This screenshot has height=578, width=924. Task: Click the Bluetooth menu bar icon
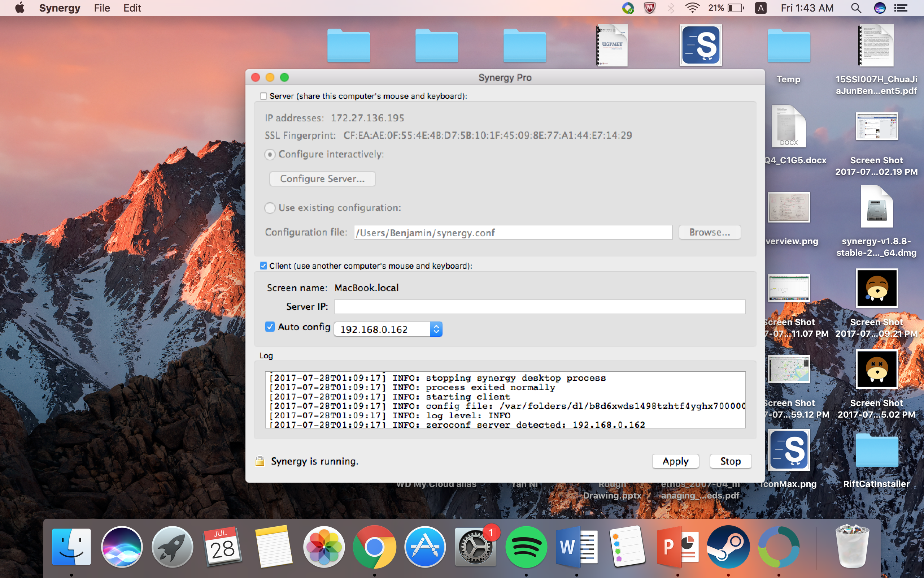click(x=671, y=8)
